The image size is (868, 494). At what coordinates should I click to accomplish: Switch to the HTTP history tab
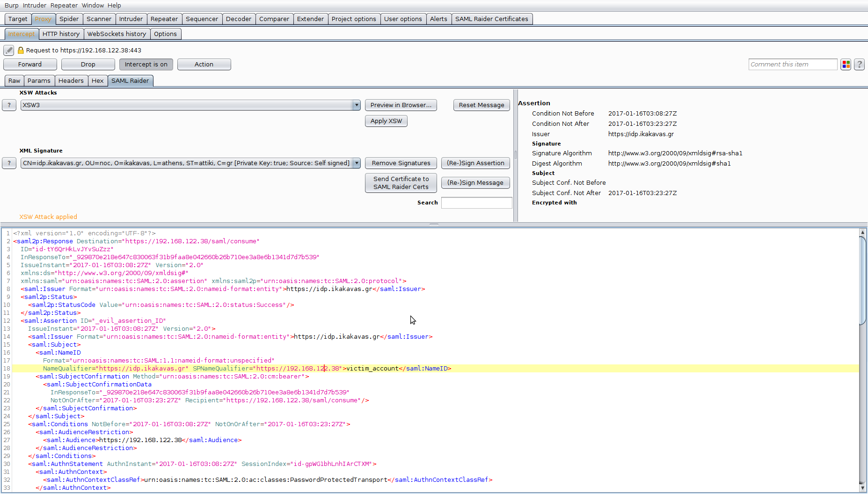point(61,34)
